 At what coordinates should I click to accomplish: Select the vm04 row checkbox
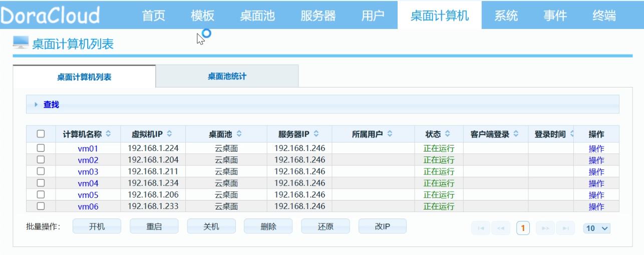click(x=41, y=183)
